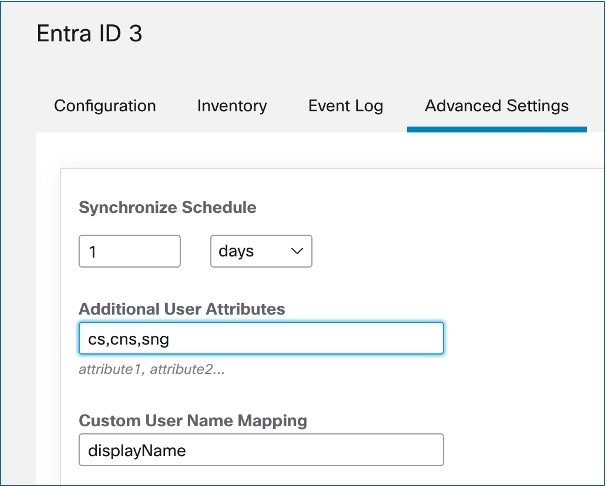View the Event Log tab
Viewport: 606px width, 486px height.
point(346,106)
